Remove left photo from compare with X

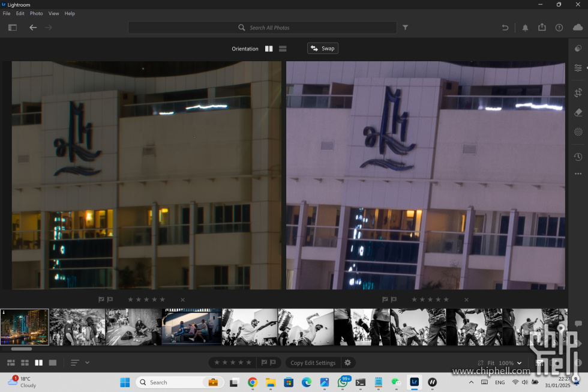(x=182, y=300)
